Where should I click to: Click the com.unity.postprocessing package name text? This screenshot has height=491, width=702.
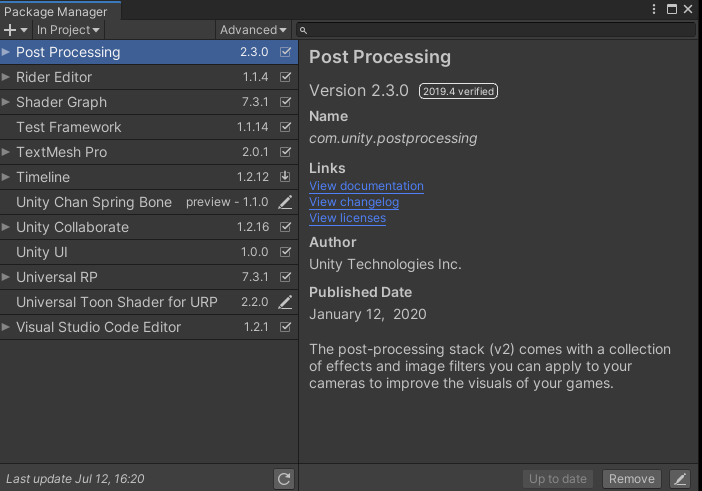point(393,138)
